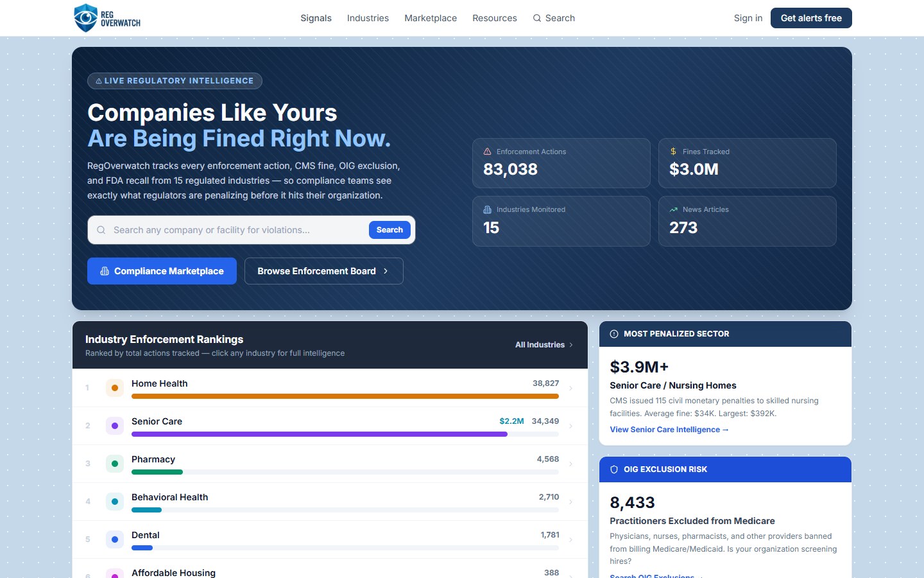Expand the Home Health row chevron
The width and height of the screenshot is (924, 578).
tap(570, 388)
